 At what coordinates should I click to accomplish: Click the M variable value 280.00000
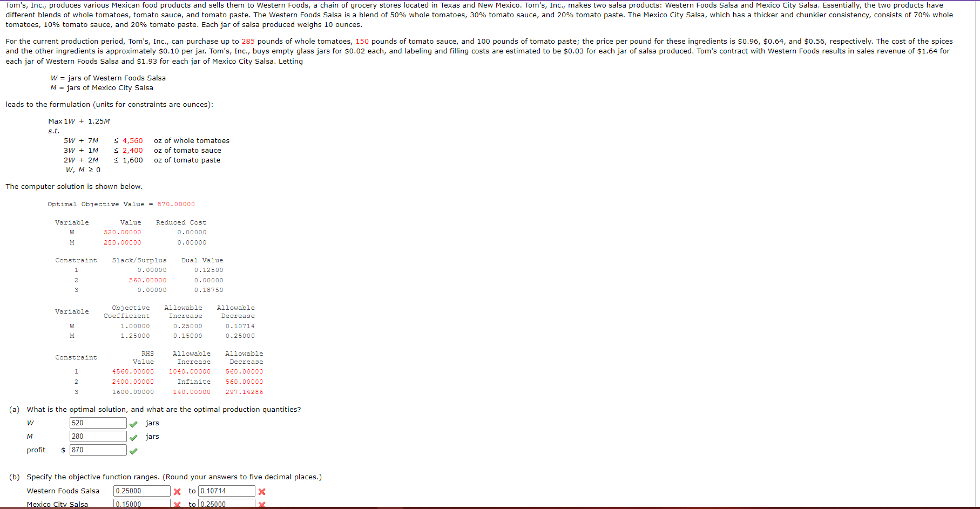[123, 243]
